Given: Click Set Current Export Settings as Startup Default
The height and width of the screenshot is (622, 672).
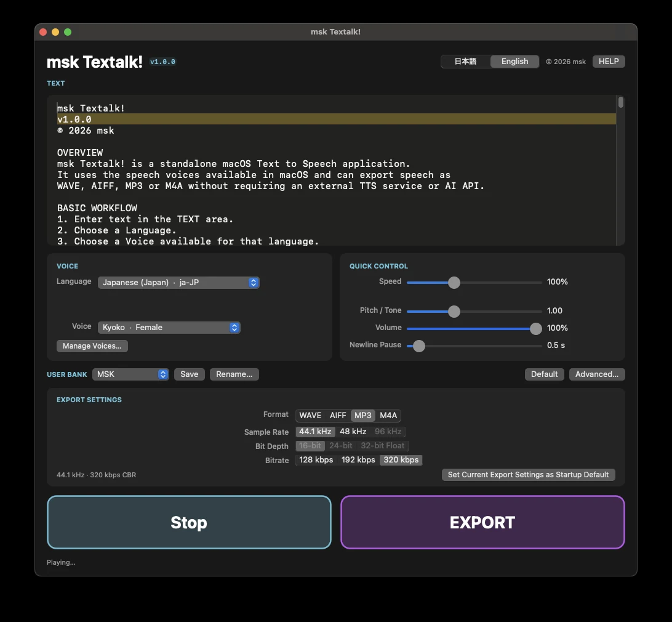Looking at the screenshot, I should point(528,474).
